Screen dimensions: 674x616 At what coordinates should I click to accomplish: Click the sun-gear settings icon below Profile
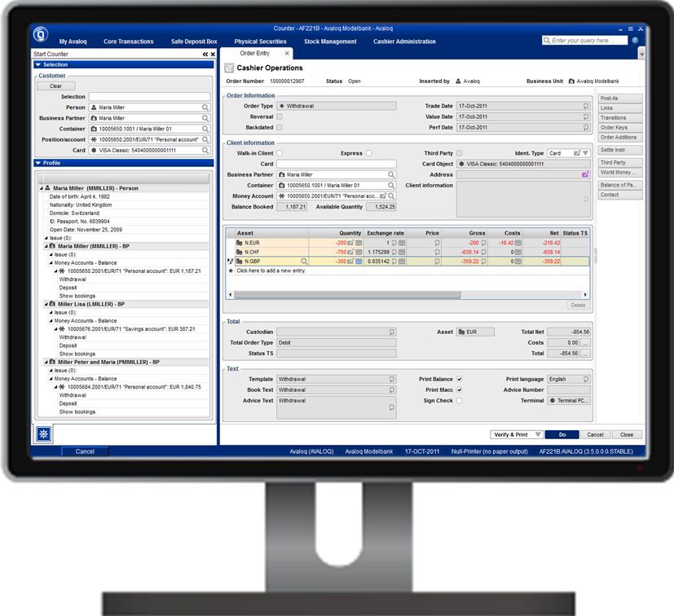click(43, 434)
